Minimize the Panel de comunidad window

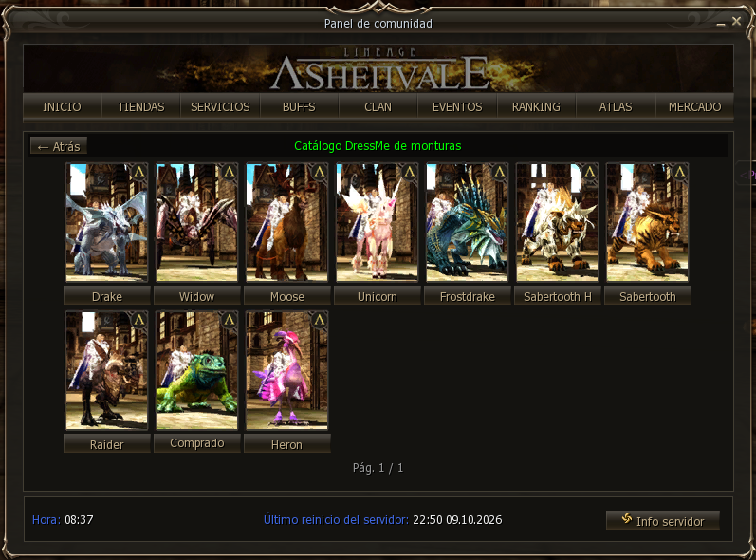[x=721, y=23]
